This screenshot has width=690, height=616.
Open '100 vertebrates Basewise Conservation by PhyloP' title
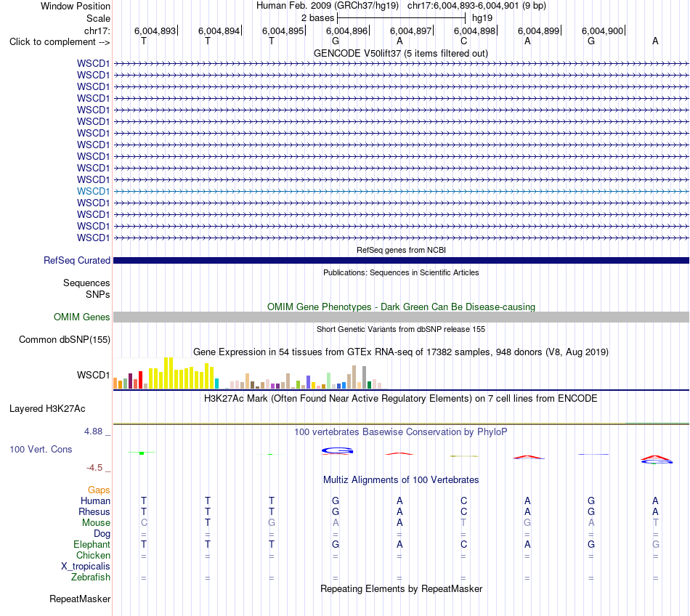(x=401, y=432)
